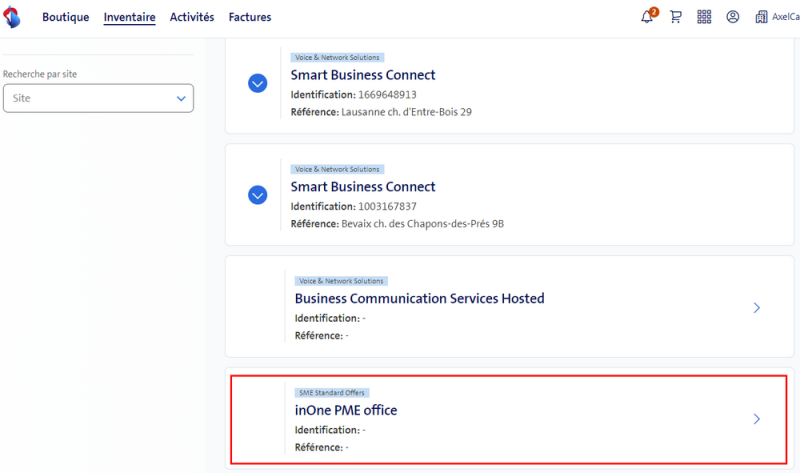
Task: Open the shopping cart
Action: (x=676, y=17)
